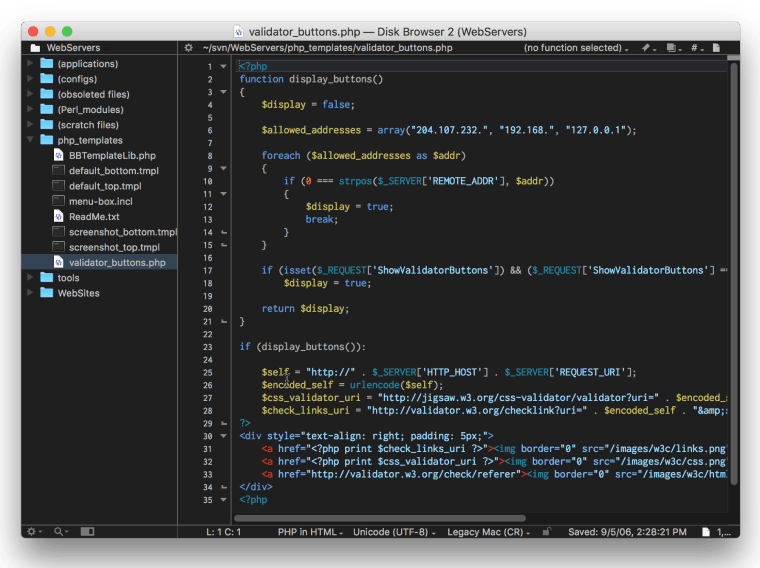Open the text options gear menu in path bar
This screenshot has width=760, height=568.
189,47
